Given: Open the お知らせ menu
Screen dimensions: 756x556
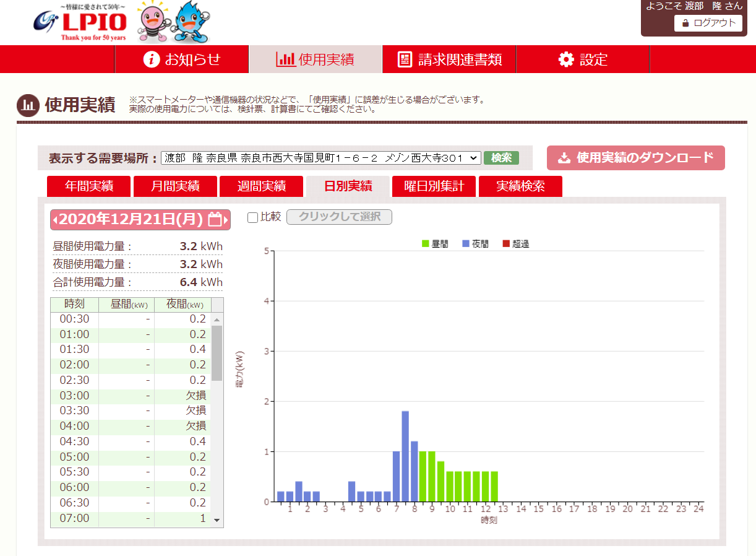Looking at the screenshot, I should 182,59.
